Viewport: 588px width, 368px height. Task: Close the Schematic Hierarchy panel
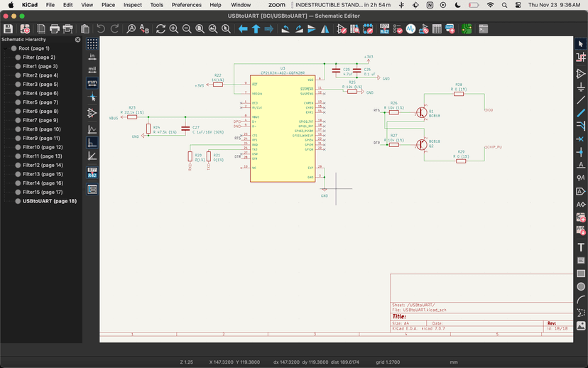click(78, 40)
